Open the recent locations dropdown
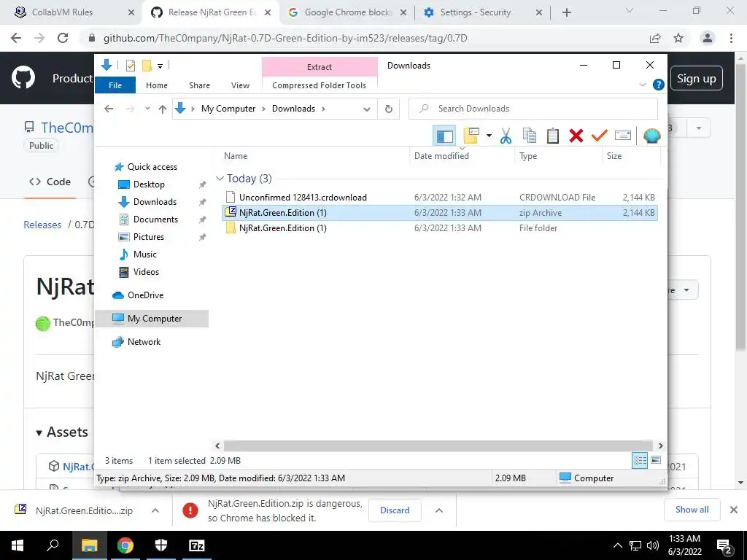The image size is (747, 560). coord(147,109)
